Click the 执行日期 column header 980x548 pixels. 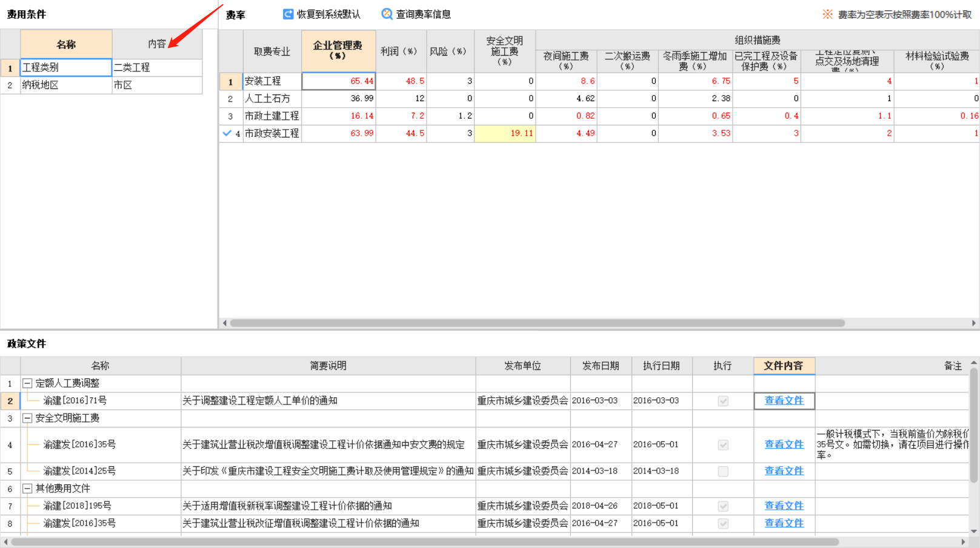662,366
